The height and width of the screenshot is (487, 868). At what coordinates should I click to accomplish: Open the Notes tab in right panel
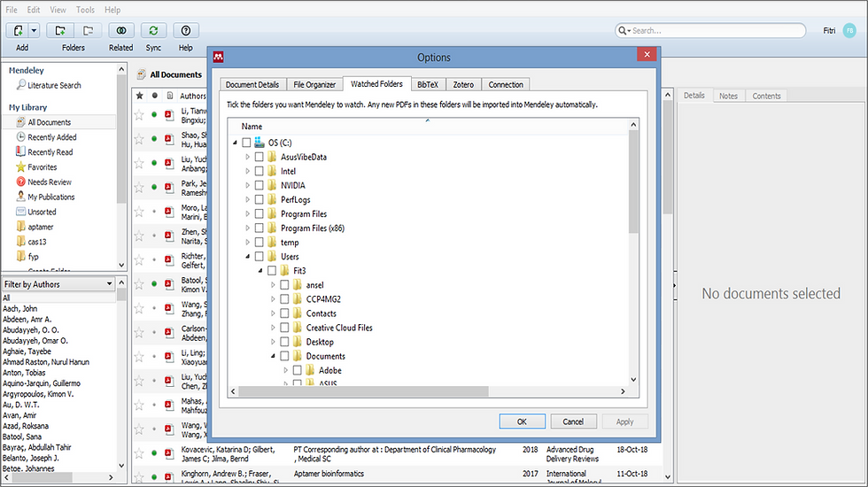click(x=728, y=96)
